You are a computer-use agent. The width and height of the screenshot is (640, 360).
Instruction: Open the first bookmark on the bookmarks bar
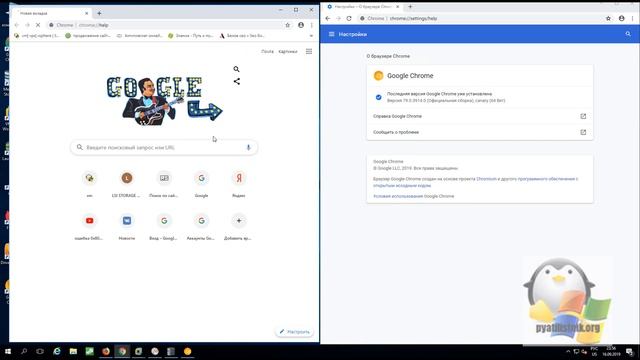tap(37, 36)
